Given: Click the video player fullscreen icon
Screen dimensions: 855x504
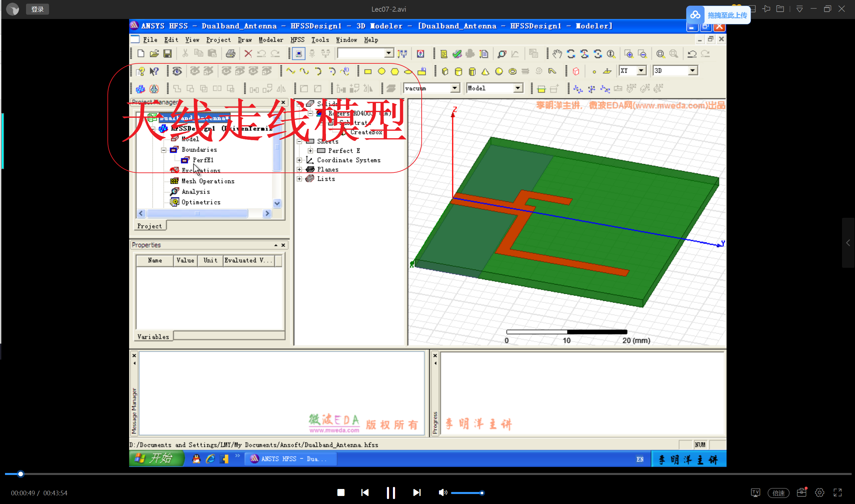Looking at the screenshot, I should point(838,492).
